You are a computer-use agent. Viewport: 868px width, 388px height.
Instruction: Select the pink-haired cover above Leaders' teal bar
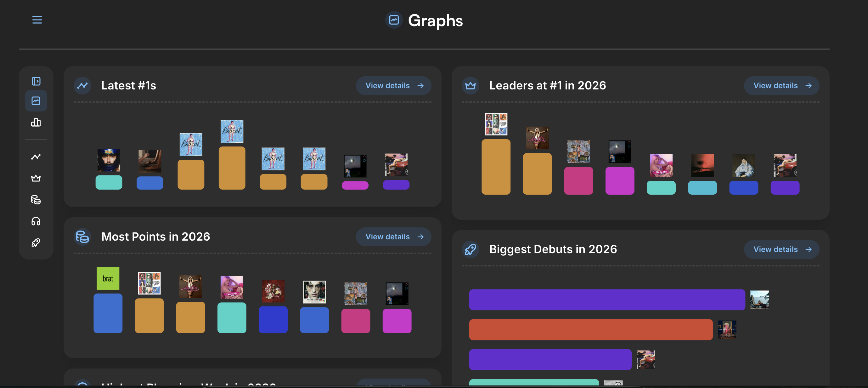661,166
